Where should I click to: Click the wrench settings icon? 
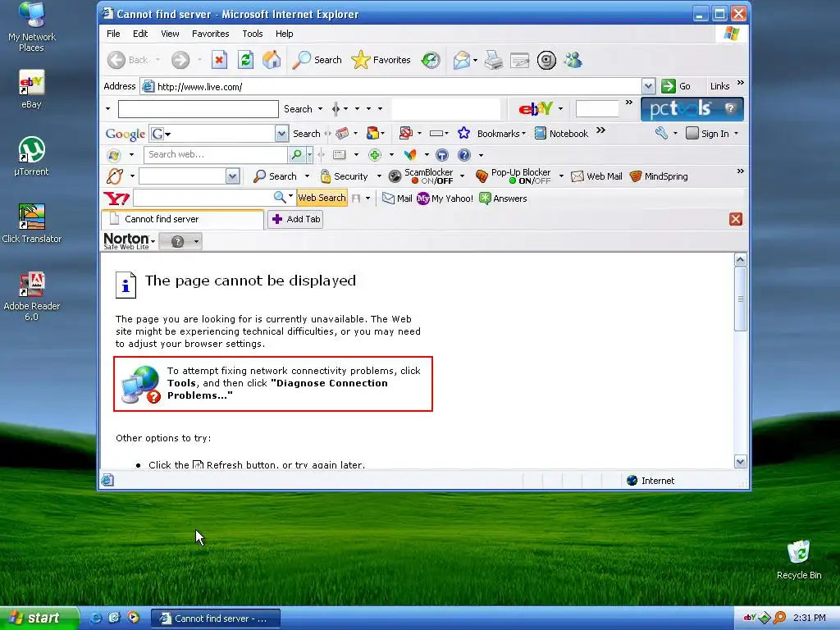click(662, 134)
